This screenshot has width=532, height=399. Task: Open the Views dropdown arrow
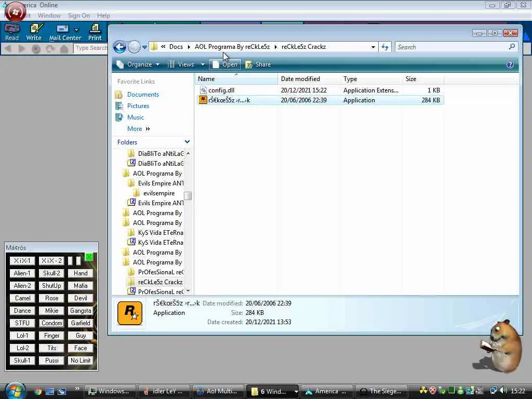pos(203,64)
